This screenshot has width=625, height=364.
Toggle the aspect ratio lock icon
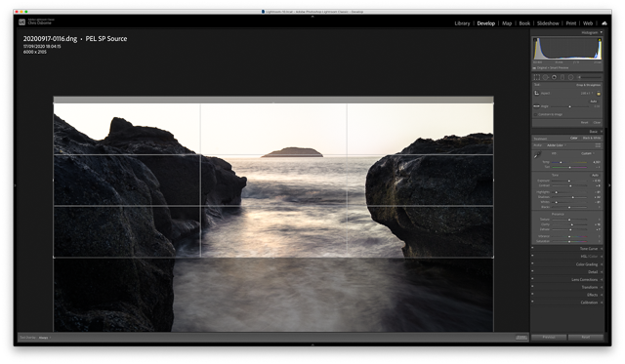point(599,93)
